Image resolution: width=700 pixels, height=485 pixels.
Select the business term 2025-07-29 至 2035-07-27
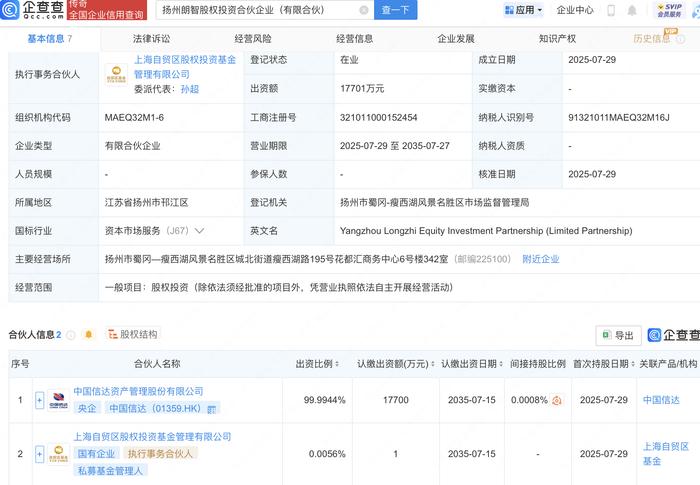[x=395, y=146]
